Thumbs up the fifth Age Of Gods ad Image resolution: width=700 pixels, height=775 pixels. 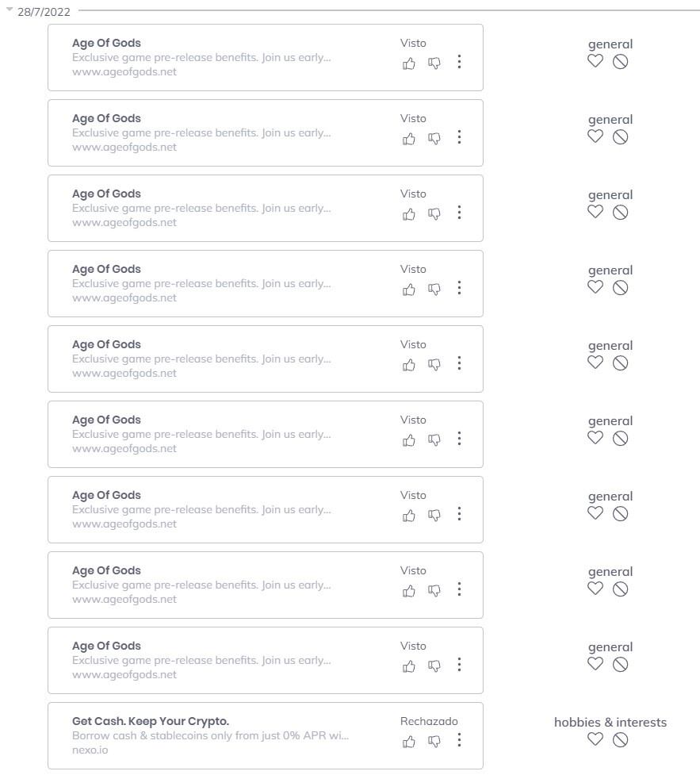tap(409, 364)
